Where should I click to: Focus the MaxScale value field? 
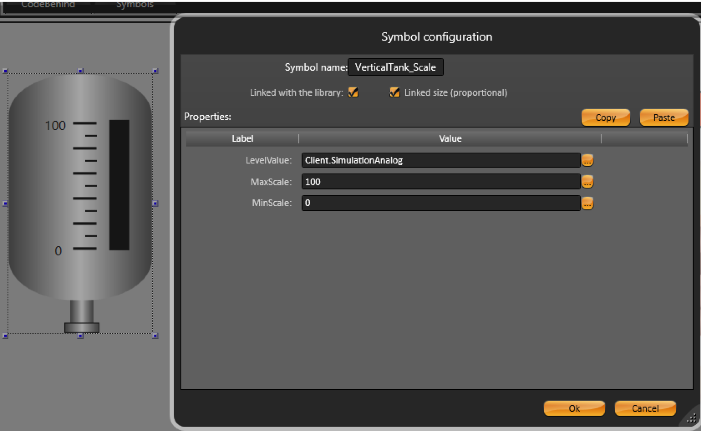[440, 182]
